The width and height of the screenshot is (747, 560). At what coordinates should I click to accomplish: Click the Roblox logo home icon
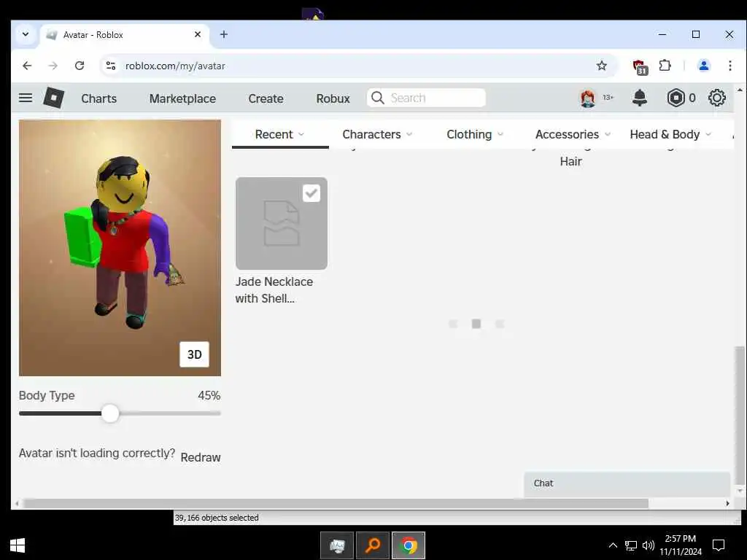54,98
